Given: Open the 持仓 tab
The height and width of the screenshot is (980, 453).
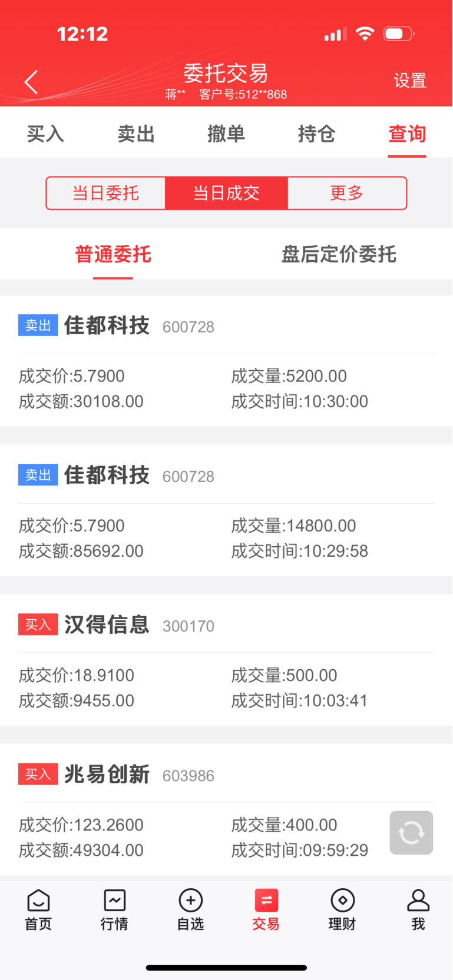Looking at the screenshot, I should click(317, 134).
